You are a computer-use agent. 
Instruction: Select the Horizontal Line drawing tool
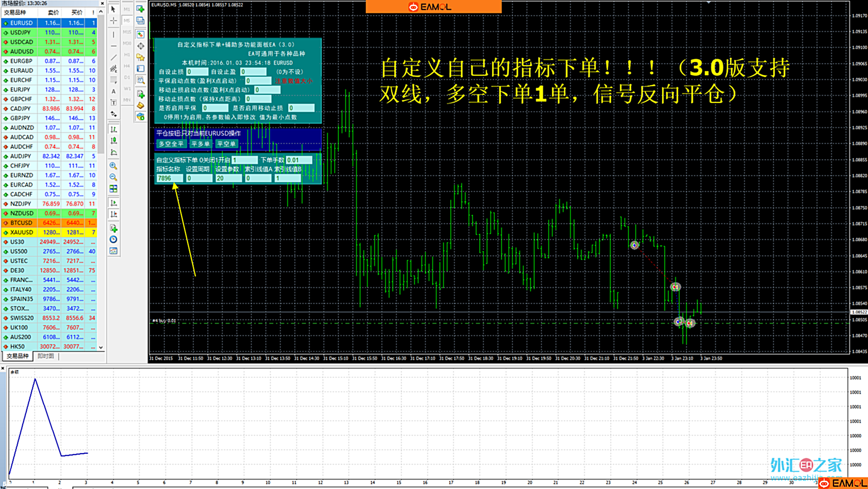click(113, 46)
